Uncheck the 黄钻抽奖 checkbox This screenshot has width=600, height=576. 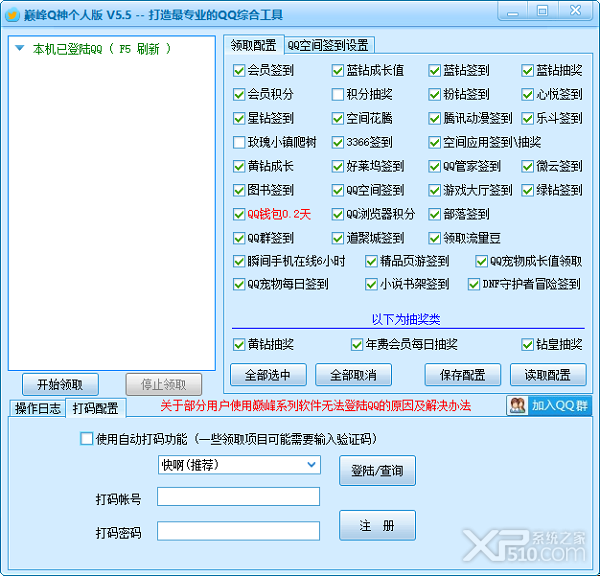239,344
